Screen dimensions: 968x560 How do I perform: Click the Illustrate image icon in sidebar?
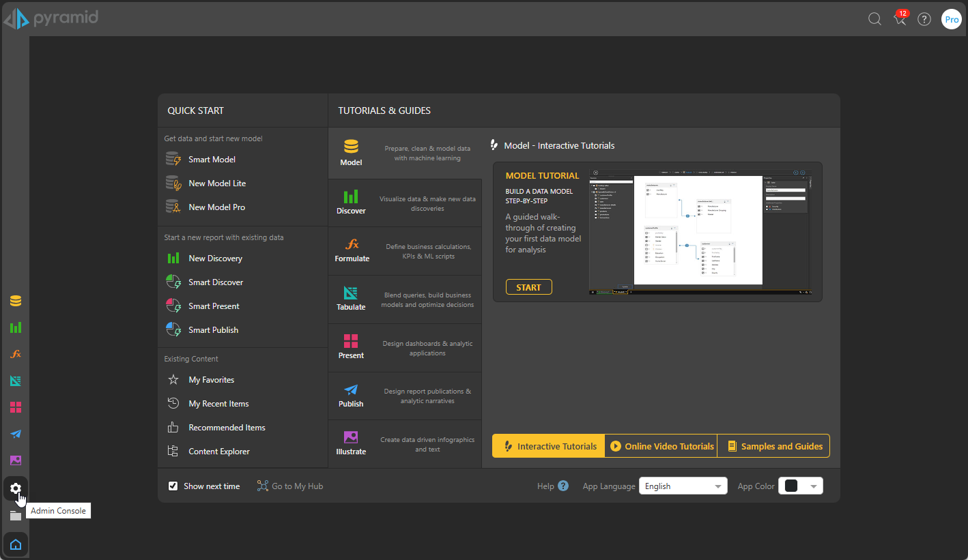coord(16,460)
